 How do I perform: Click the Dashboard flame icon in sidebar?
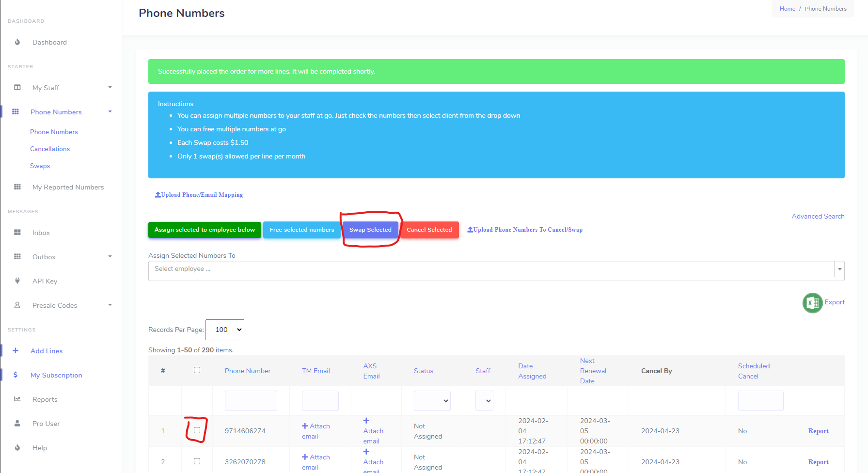click(x=17, y=42)
